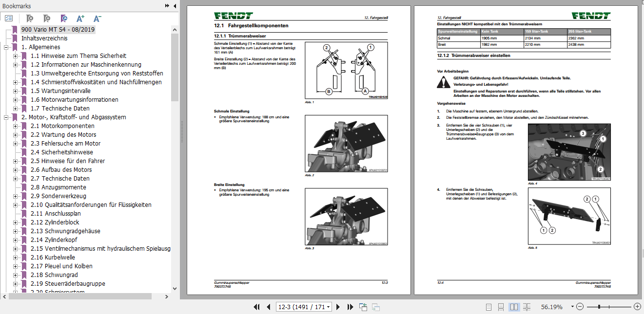
Task: Click the zoom slider handle
Action: pos(599,307)
